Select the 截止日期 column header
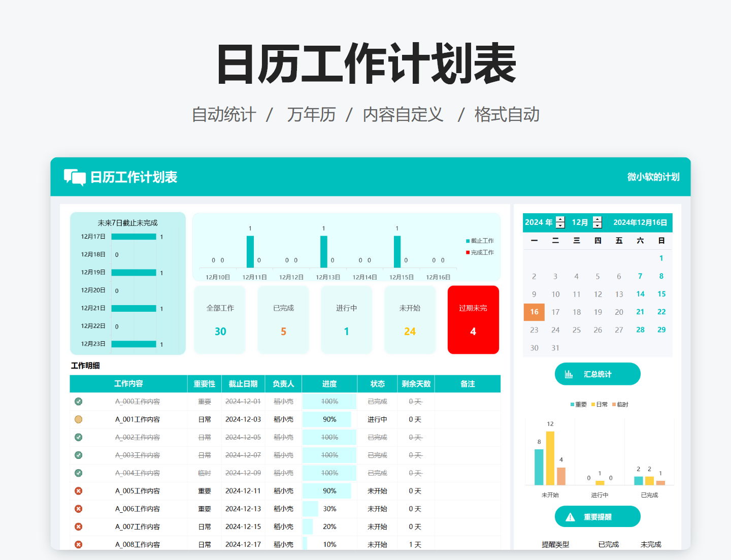Viewport: 731px width, 560px height. (x=243, y=384)
